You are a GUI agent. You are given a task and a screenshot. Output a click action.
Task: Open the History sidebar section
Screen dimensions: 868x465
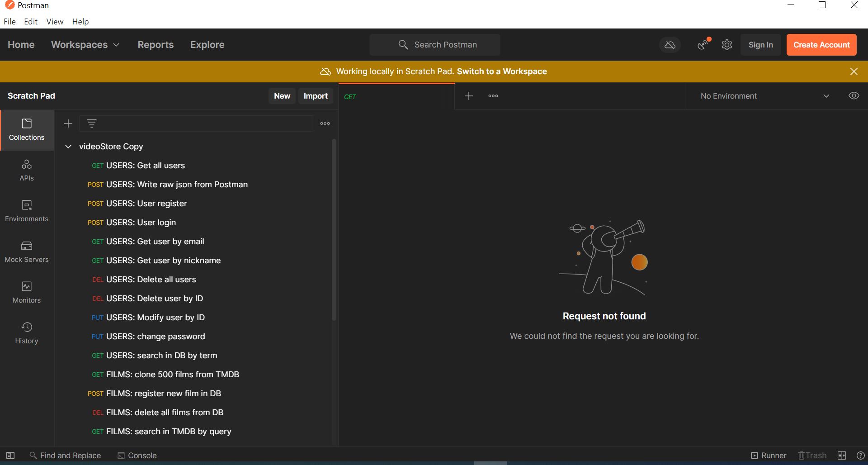tap(27, 333)
